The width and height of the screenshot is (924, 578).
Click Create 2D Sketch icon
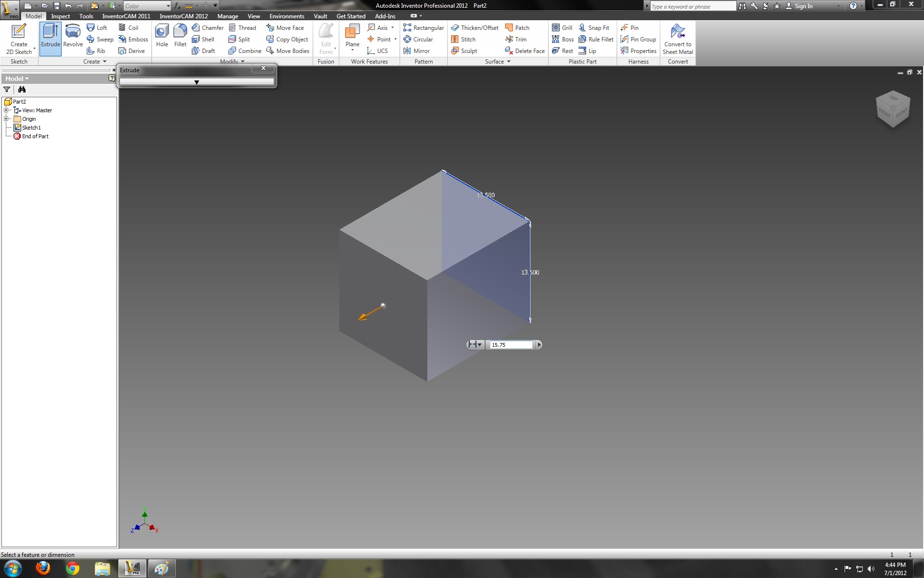(19, 39)
